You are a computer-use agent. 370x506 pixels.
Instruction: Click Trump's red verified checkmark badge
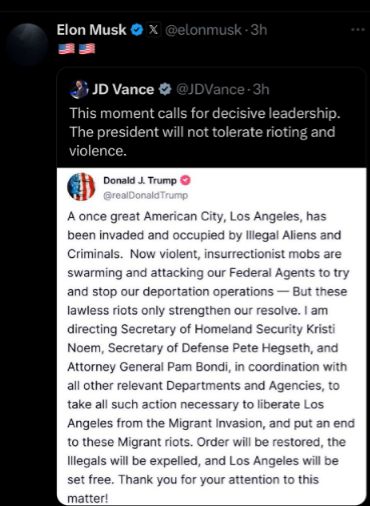185,180
